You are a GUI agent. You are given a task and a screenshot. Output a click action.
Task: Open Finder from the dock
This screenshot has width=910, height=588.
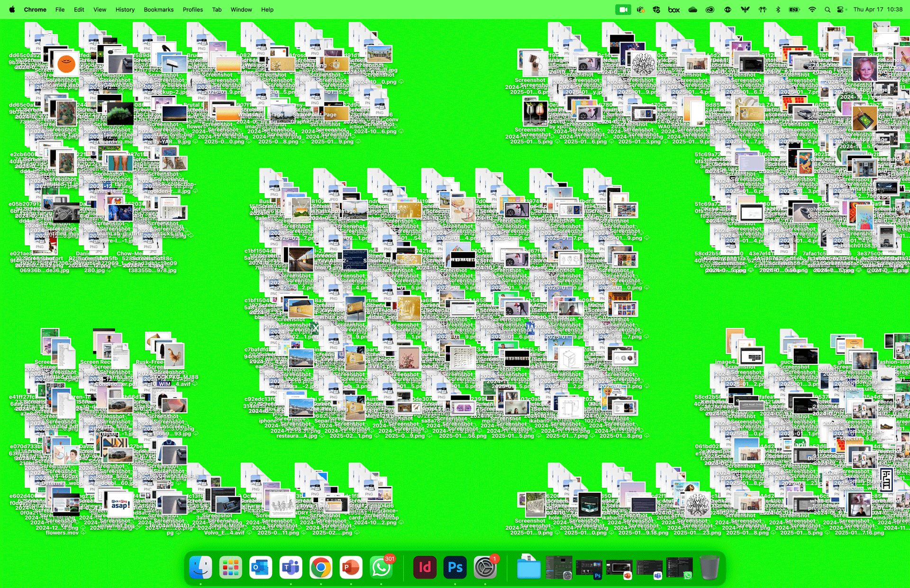200,567
